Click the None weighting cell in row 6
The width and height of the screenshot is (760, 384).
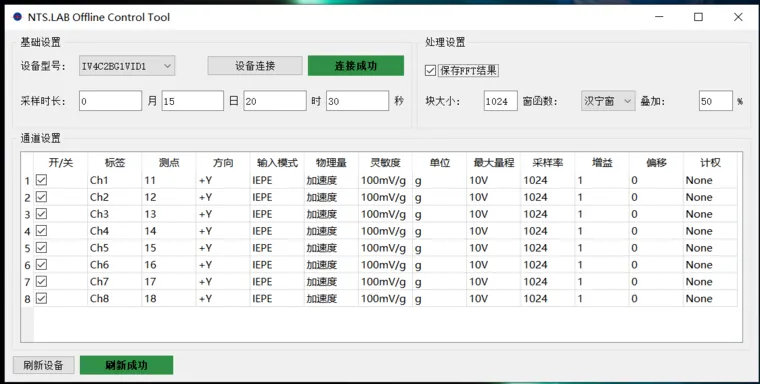pos(711,265)
